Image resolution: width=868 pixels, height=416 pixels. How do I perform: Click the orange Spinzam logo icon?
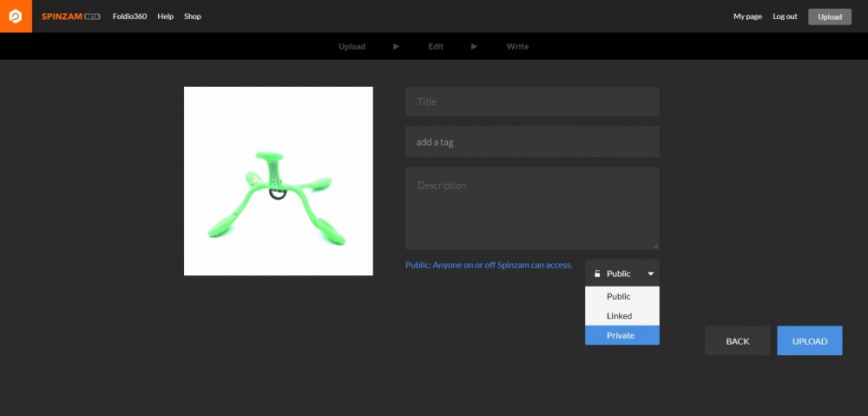(x=16, y=17)
